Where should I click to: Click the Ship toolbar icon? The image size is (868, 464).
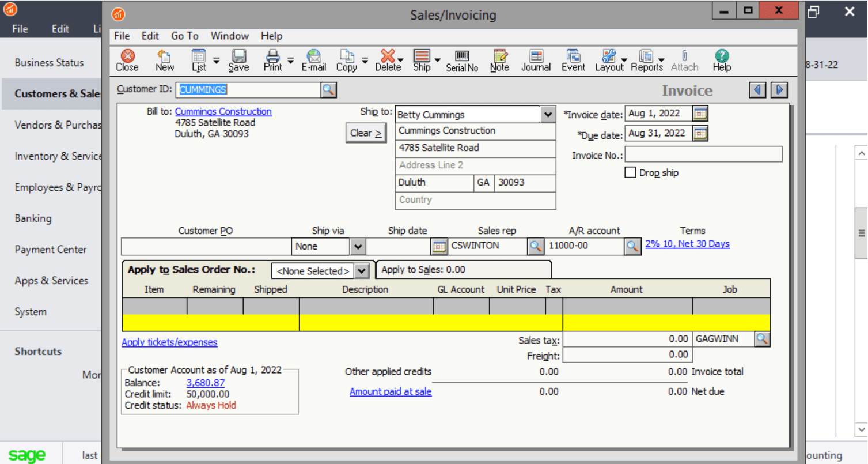click(422, 61)
